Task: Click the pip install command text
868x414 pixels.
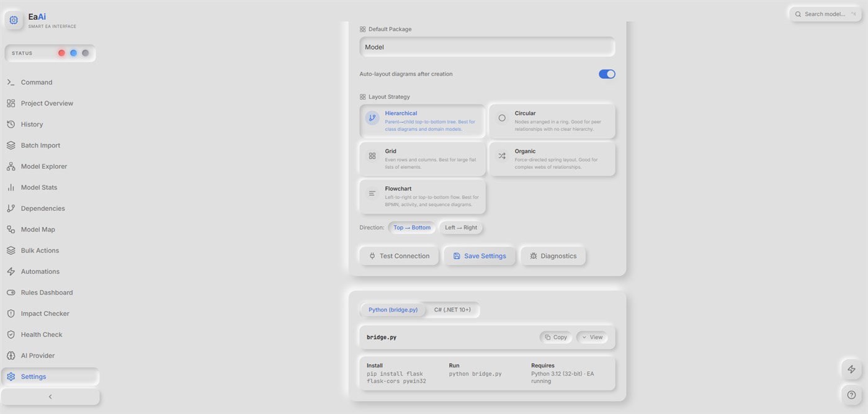Action: coord(396,377)
